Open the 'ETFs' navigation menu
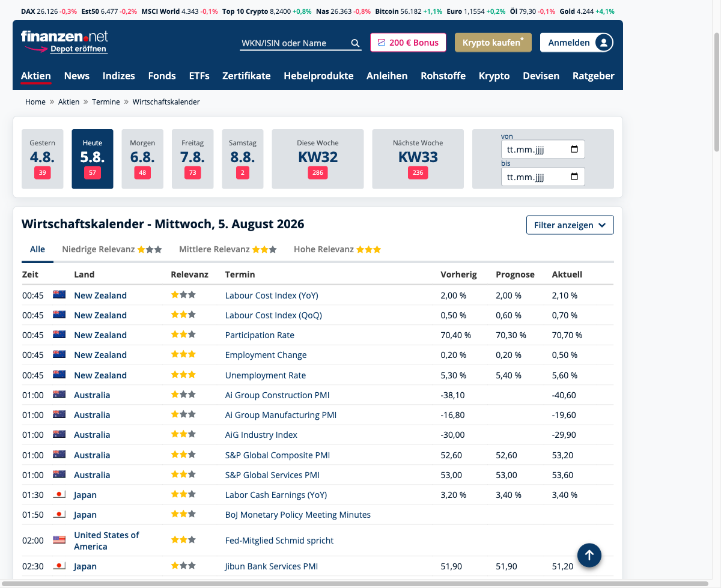This screenshot has width=721, height=588. [x=199, y=76]
